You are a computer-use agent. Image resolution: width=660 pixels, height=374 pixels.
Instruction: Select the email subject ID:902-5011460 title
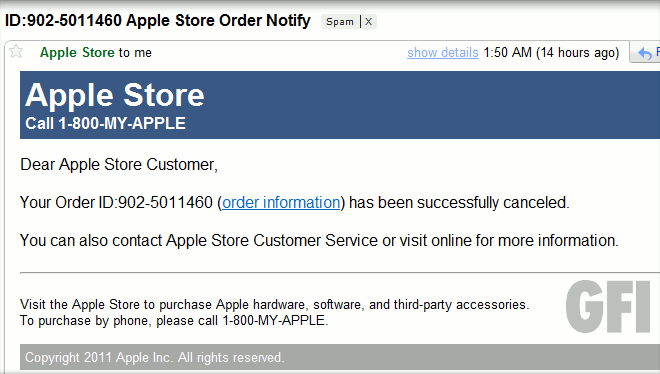point(157,20)
